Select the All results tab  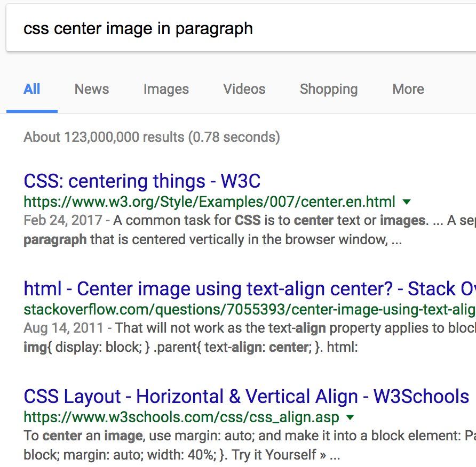(x=32, y=89)
